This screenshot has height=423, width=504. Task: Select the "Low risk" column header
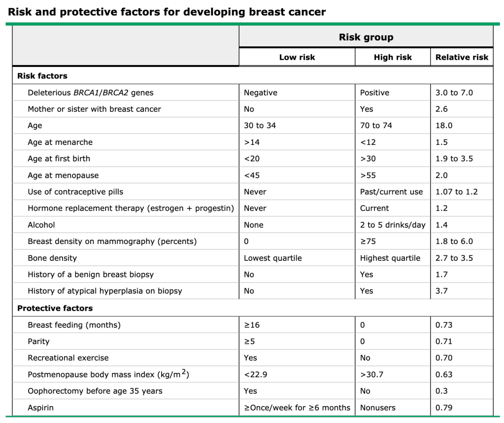(x=297, y=57)
